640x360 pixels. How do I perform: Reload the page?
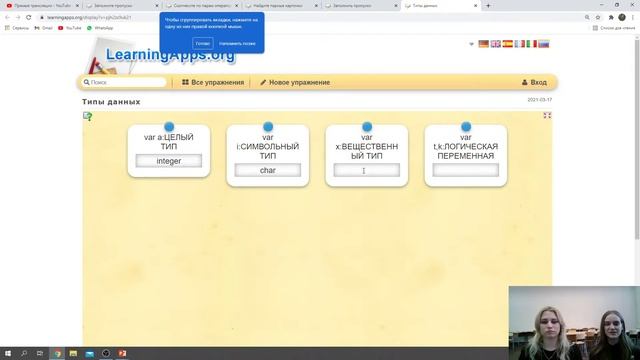click(29, 18)
